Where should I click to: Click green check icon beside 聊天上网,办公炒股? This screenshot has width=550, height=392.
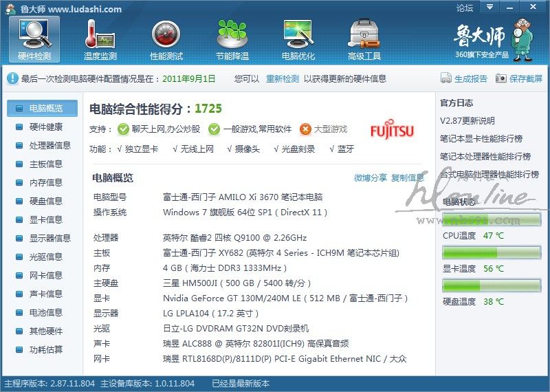(x=123, y=129)
